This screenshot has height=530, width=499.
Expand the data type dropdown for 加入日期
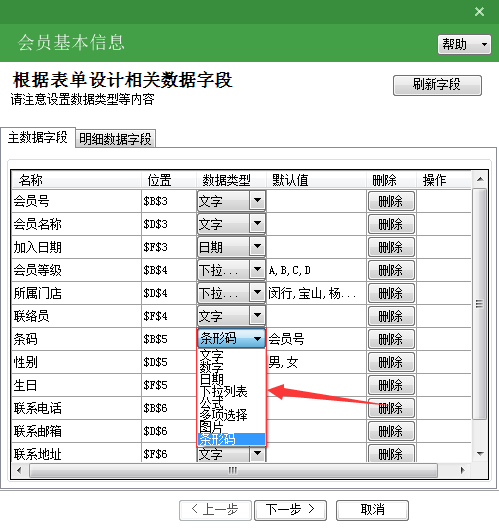coord(257,247)
